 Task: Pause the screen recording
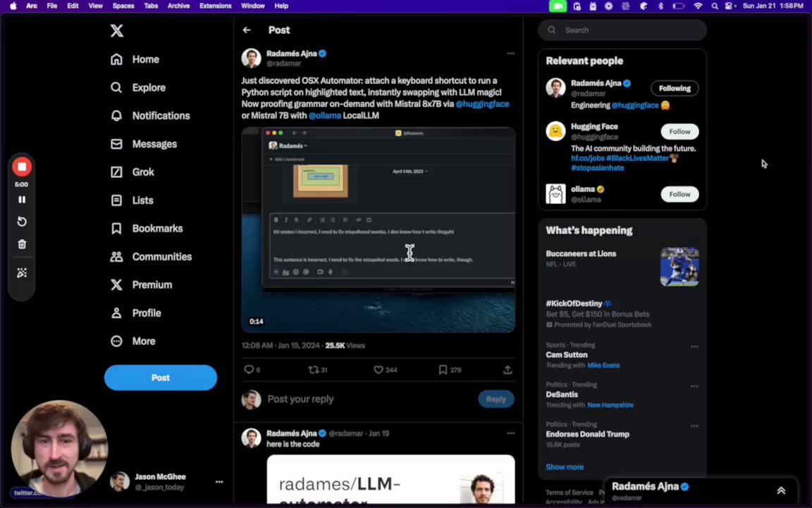coord(22,200)
